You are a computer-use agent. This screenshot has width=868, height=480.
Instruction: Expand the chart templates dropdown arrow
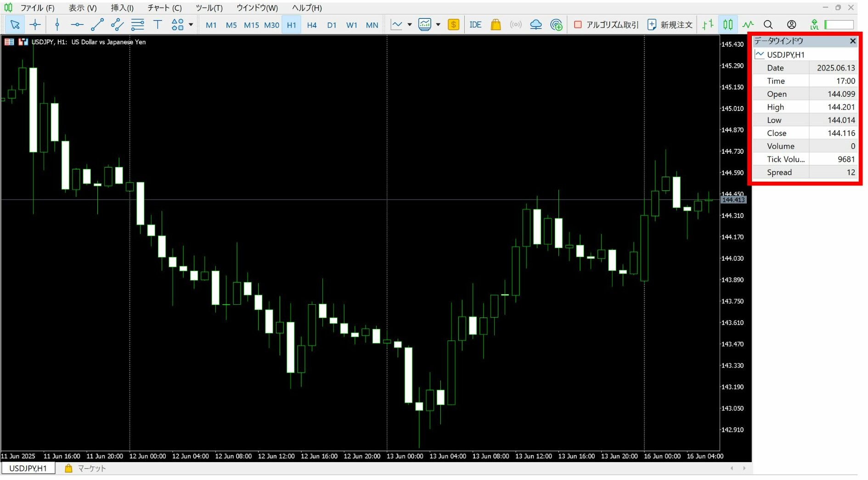[x=438, y=25]
